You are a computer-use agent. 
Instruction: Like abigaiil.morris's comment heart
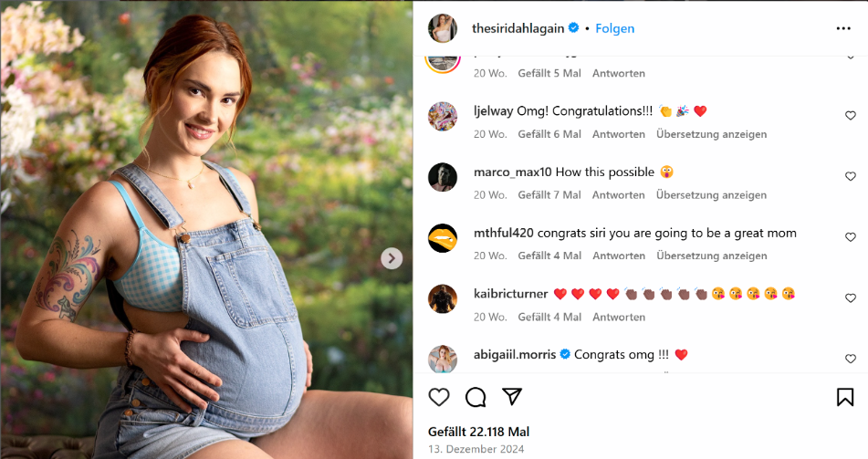coord(851,359)
